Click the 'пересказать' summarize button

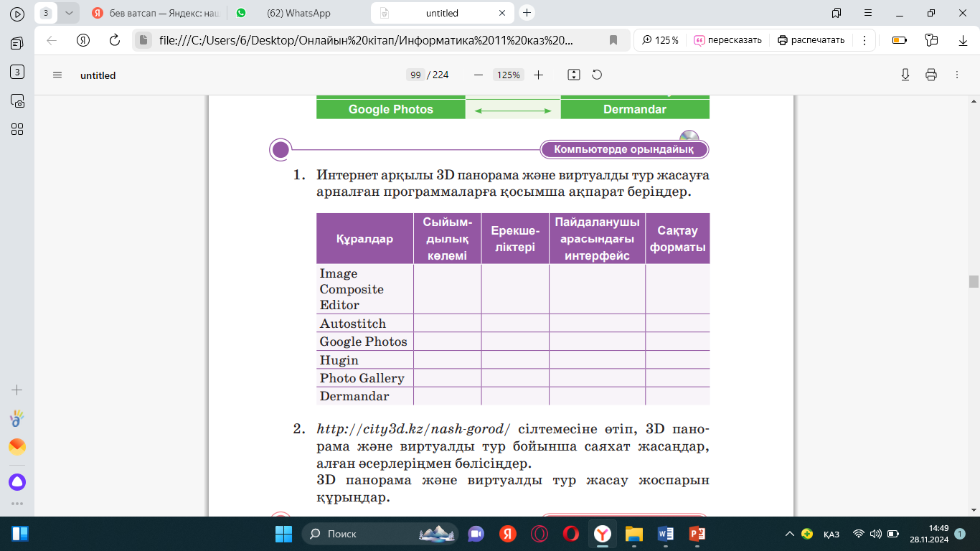727,40
